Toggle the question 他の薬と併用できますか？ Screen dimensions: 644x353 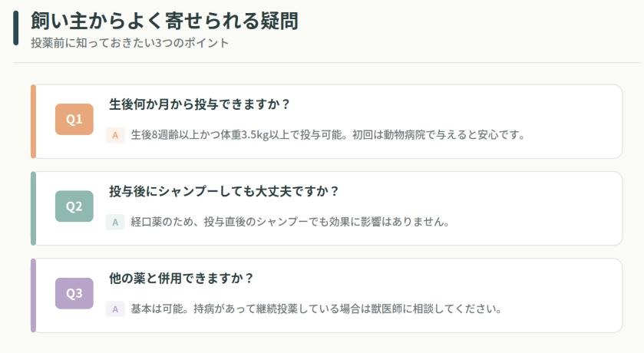[181, 278]
